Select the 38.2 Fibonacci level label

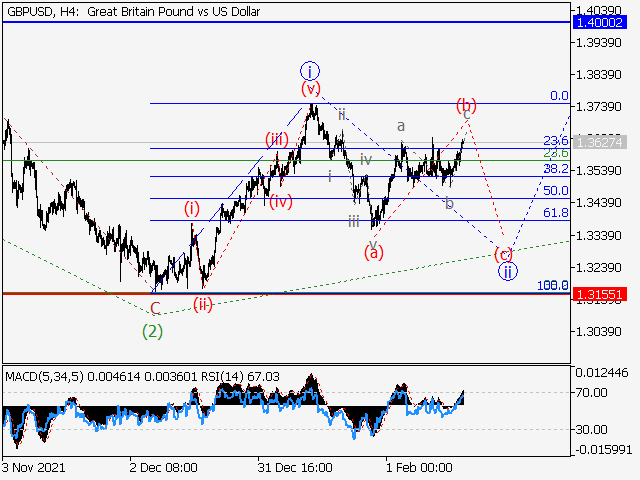[556, 169]
